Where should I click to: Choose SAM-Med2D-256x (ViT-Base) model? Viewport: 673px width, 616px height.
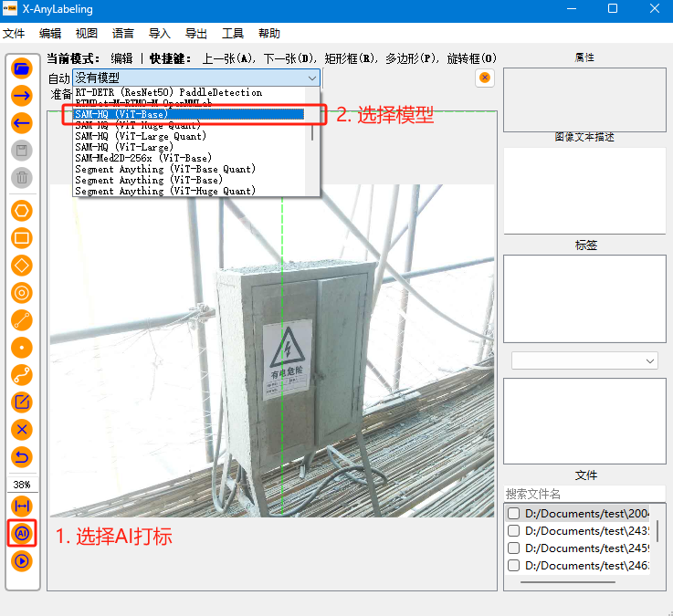point(189,158)
